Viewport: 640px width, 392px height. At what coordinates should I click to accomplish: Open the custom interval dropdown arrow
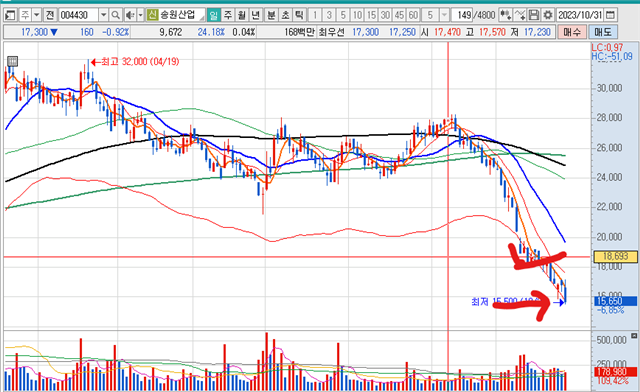(444, 16)
